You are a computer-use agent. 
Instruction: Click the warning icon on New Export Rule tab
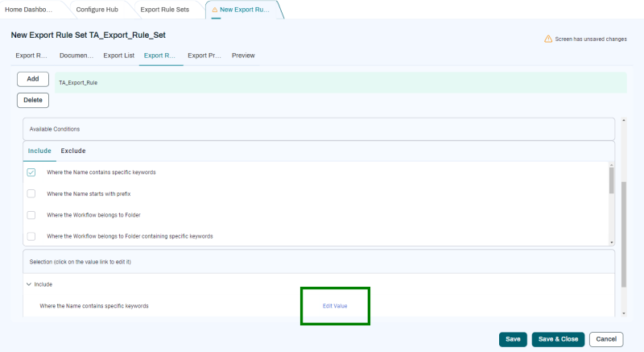[x=215, y=10]
